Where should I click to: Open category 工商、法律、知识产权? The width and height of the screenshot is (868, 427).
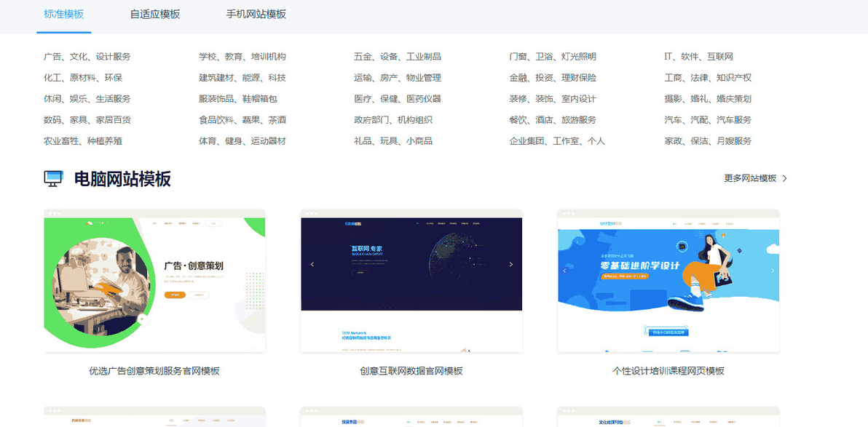[708, 77]
